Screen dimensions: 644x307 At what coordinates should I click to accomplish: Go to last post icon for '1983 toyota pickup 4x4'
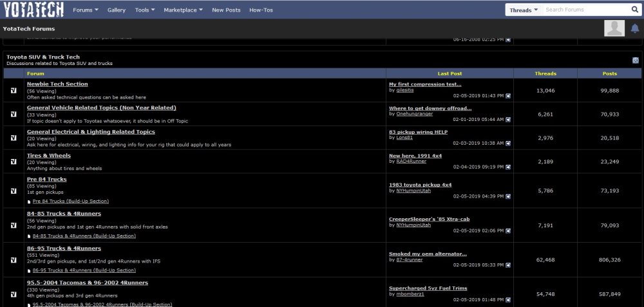click(x=508, y=196)
